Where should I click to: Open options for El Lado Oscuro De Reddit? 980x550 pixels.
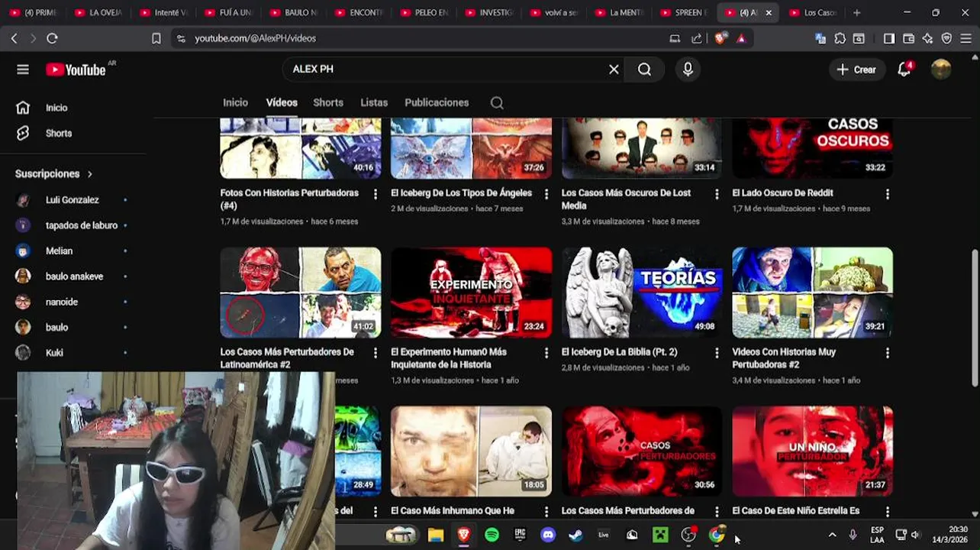pos(887,195)
